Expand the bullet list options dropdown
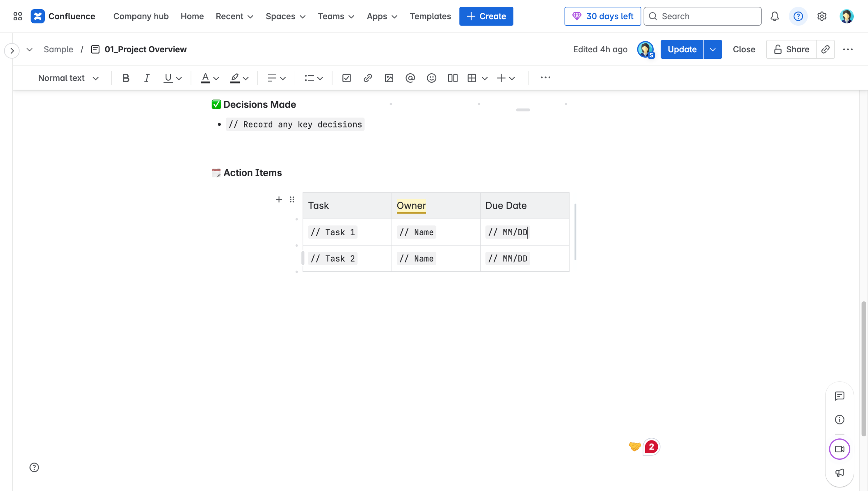This screenshot has height=491, width=868. pyautogui.click(x=320, y=78)
